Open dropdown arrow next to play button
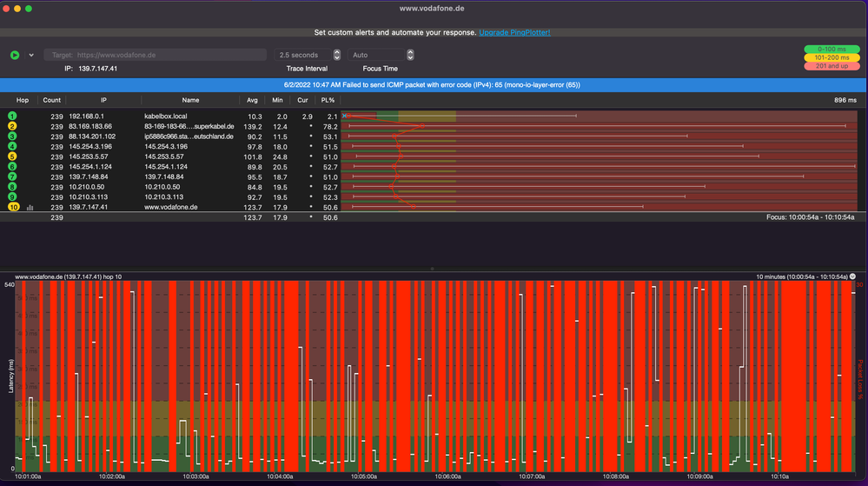 pyautogui.click(x=31, y=55)
